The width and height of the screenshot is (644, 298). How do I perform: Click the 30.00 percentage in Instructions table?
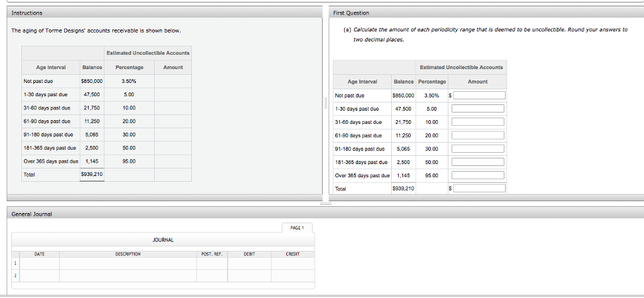(129, 135)
